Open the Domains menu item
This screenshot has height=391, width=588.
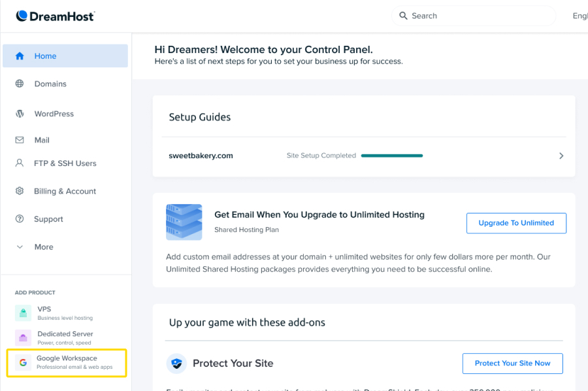pos(50,84)
